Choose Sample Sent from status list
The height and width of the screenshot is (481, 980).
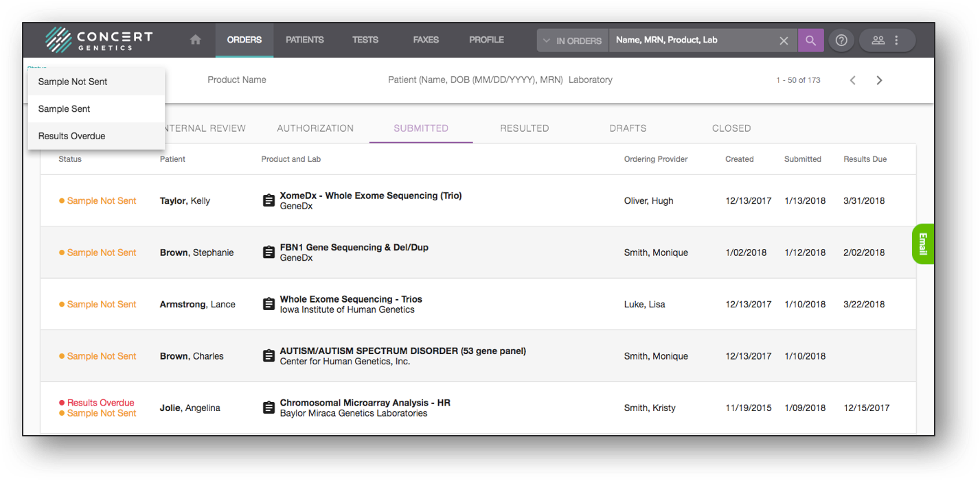click(x=65, y=109)
